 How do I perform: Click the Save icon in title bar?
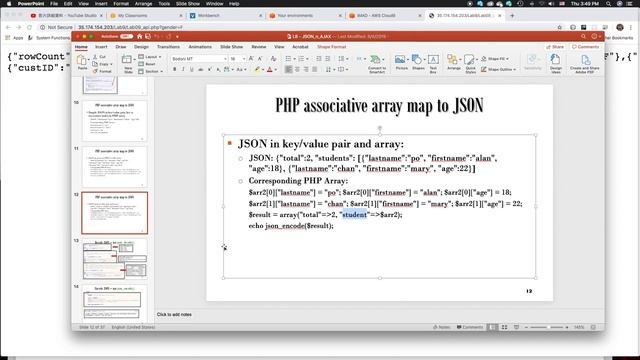[x=148, y=36]
